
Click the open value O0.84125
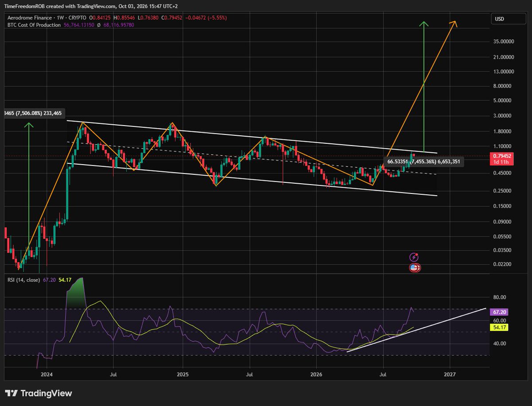[100, 18]
